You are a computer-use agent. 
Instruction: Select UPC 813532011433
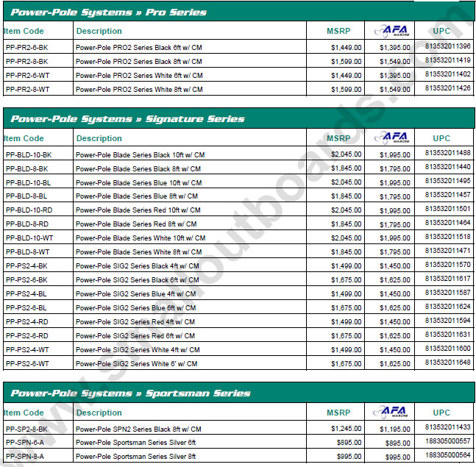coord(448,427)
